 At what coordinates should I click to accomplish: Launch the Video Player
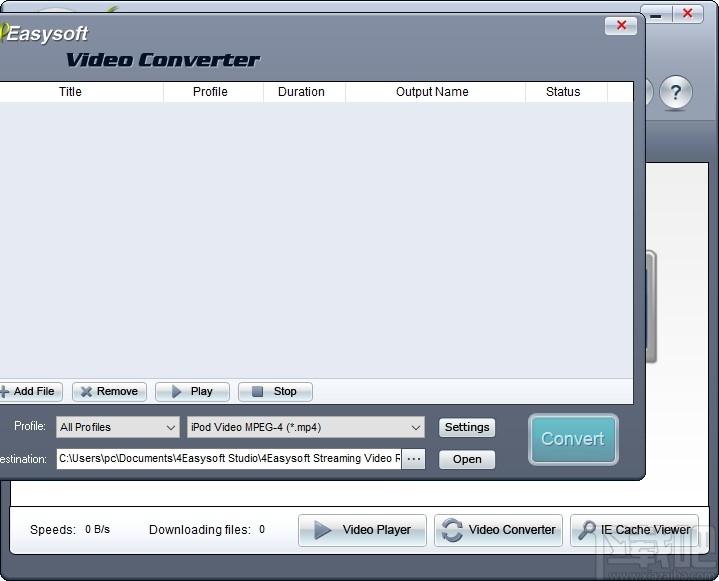[x=362, y=530]
